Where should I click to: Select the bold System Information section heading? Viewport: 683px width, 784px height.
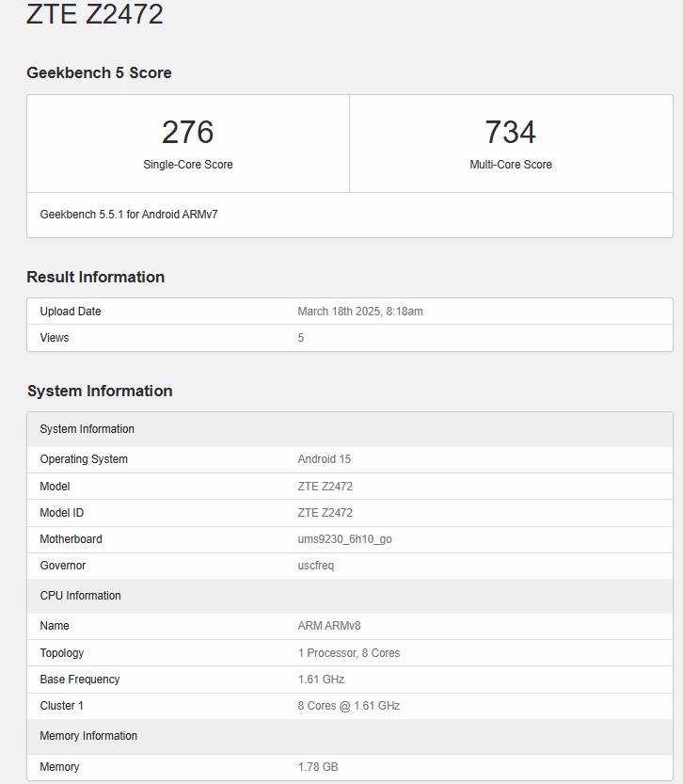pyautogui.click(x=100, y=391)
